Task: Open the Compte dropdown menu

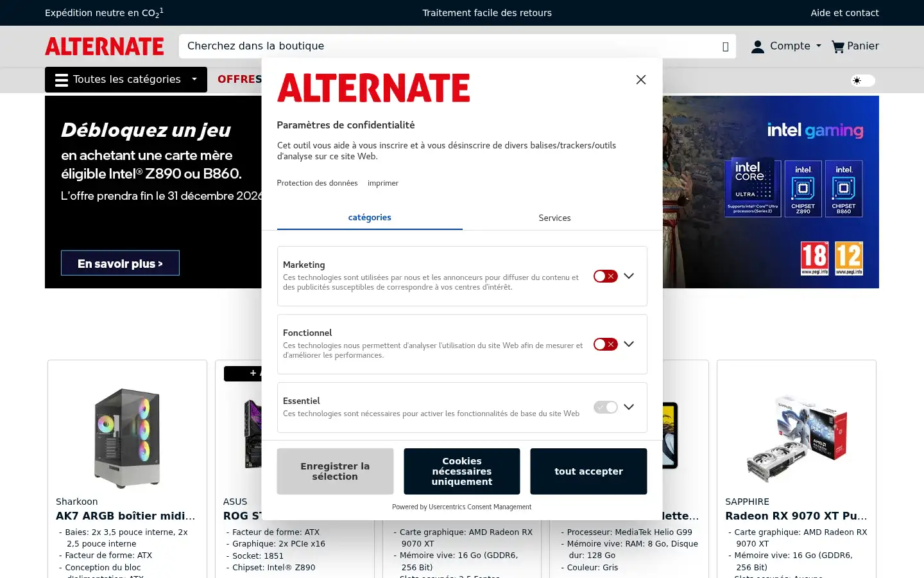Action: coord(786,46)
